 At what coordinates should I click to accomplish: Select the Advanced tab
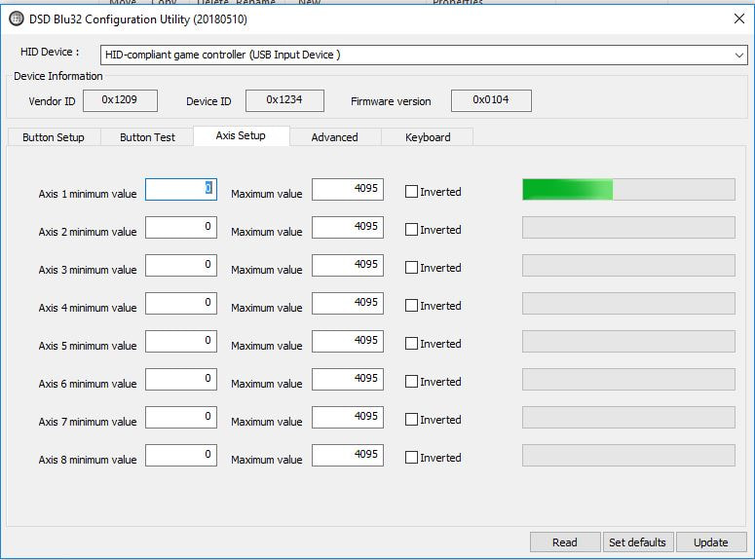(x=334, y=137)
